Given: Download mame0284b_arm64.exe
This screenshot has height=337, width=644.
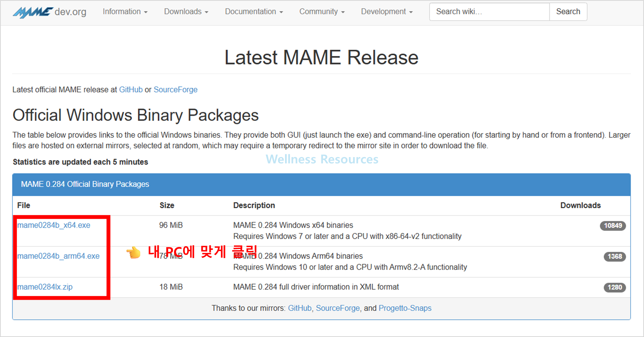Looking at the screenshot, I should (58, 256).
